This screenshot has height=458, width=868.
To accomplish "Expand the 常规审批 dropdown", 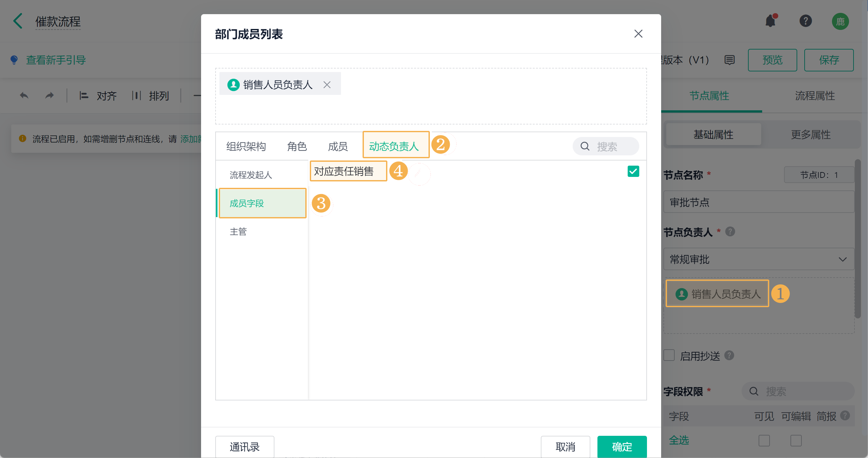I will [x=759, y=259].
